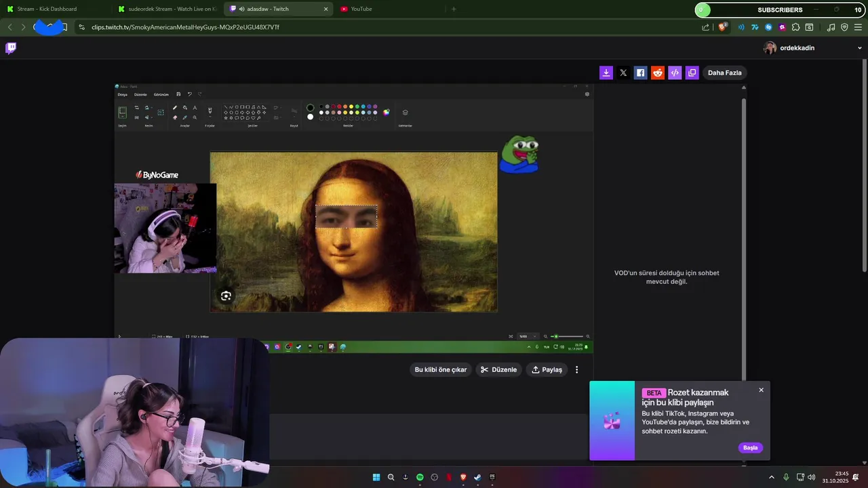Close the adasdaw - Twitch tab

point(325,9)
